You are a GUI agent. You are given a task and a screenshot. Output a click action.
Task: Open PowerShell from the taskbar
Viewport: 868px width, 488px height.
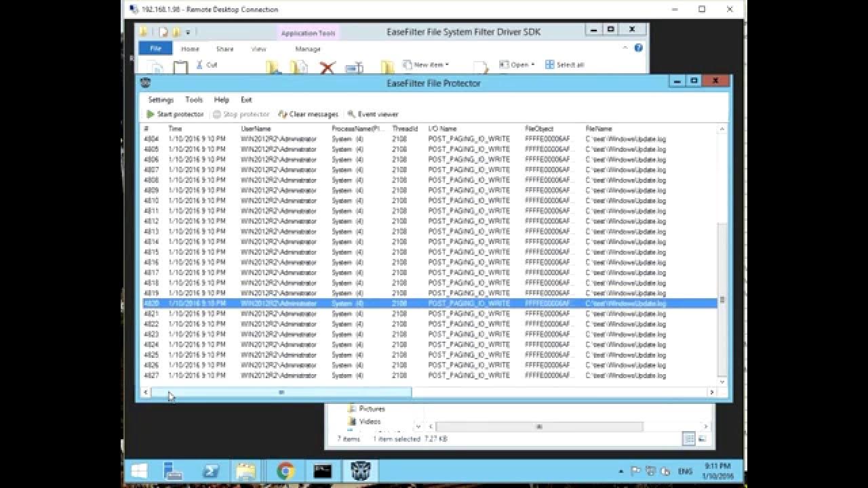coord(210,470)
